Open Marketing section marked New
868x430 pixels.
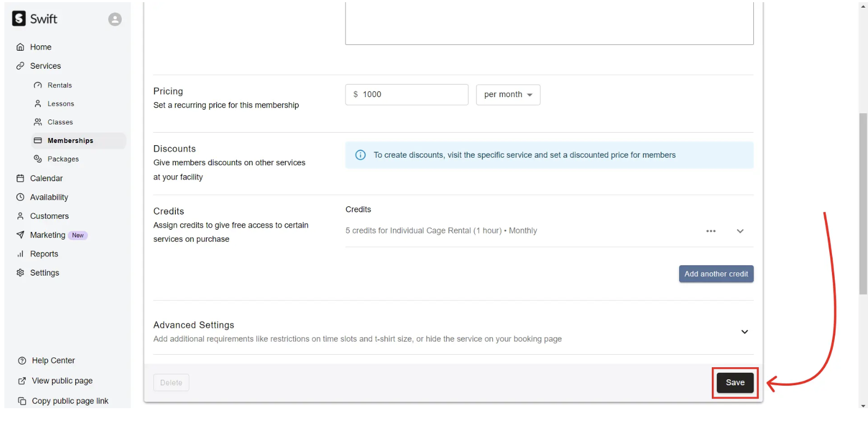click(47, 235)
